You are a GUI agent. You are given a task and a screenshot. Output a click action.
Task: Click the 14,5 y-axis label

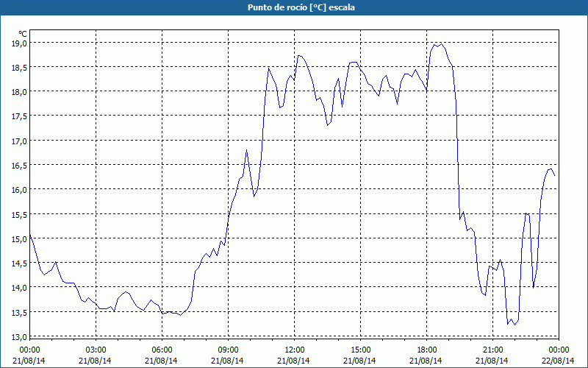coord(20,263)
